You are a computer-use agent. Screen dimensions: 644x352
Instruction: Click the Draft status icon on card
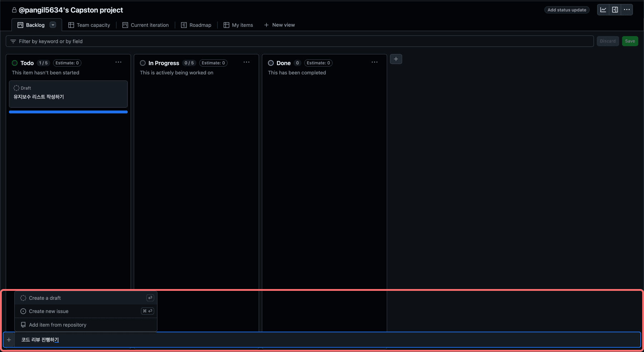tap(16, 88)
